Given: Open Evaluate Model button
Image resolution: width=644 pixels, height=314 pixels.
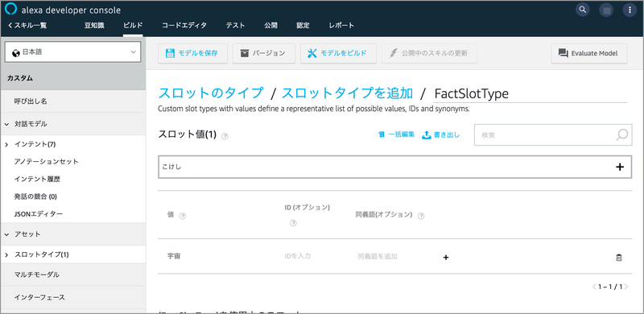Looking at the screenshot, I should click(589, 53).
